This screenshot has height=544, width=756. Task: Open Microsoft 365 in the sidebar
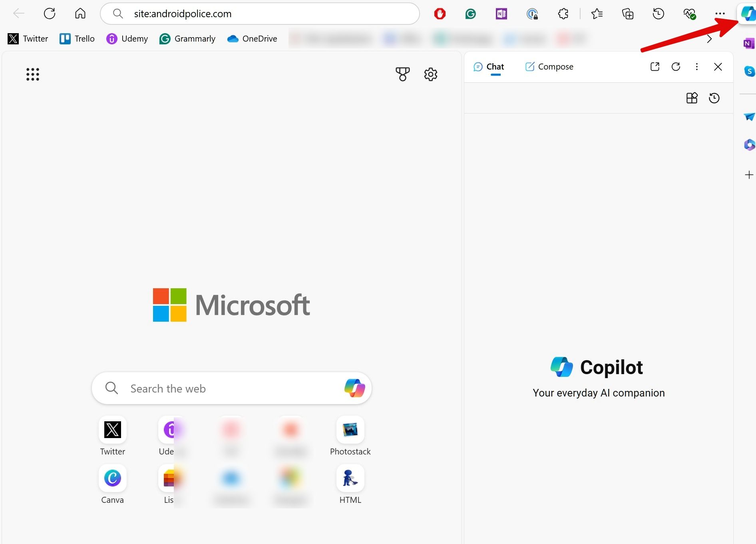pos(749,144)
